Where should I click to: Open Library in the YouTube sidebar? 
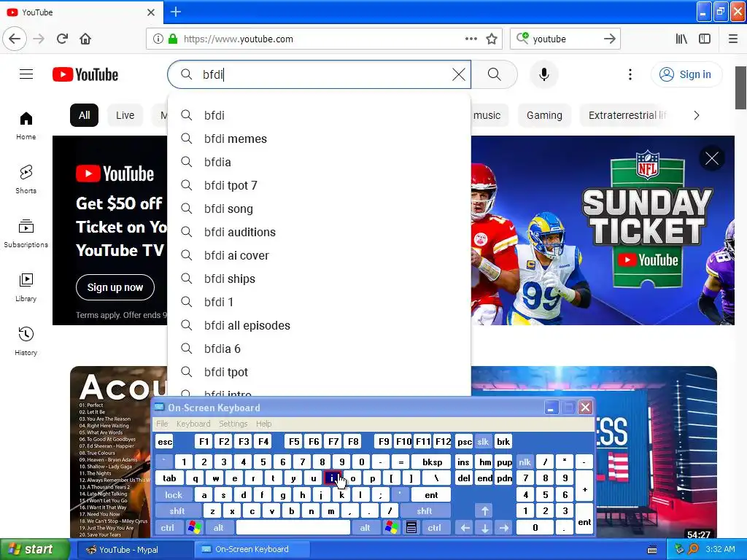click(26, 287)
